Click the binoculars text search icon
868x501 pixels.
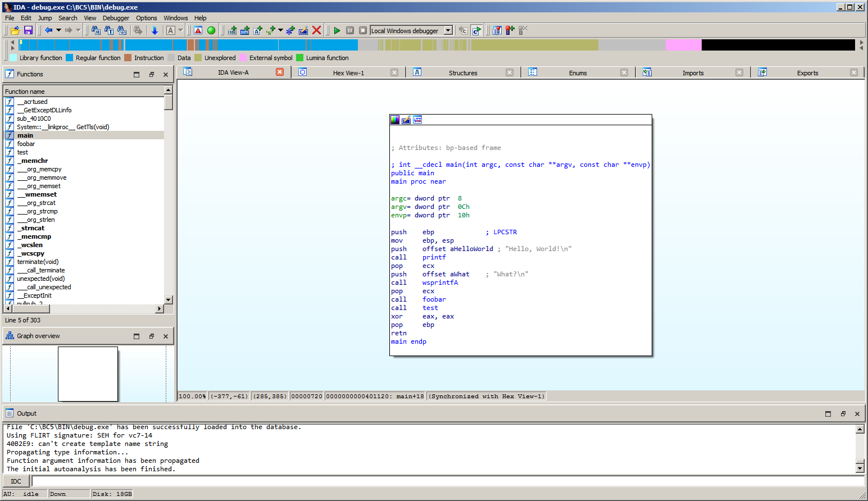pyautogui.click(x=109, y=30)
